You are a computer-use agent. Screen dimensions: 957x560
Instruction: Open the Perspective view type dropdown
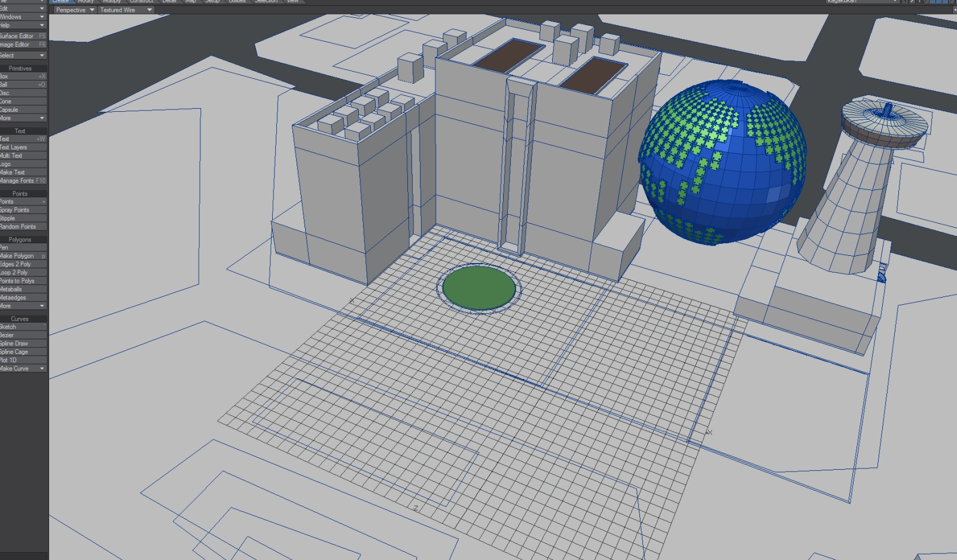click(x=75, y=10)
